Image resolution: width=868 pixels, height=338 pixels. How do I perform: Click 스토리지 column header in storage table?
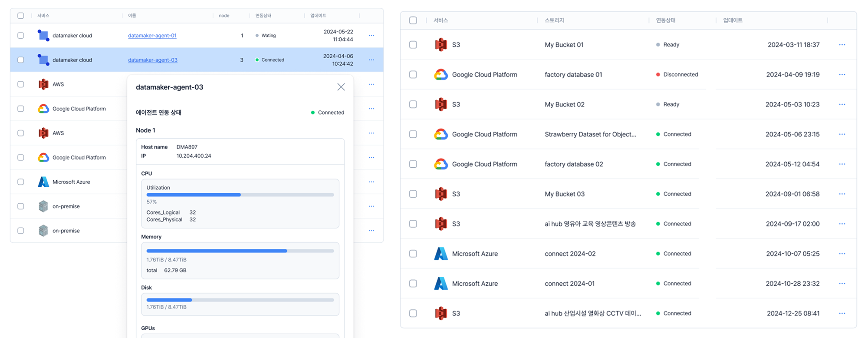[554, 20]
